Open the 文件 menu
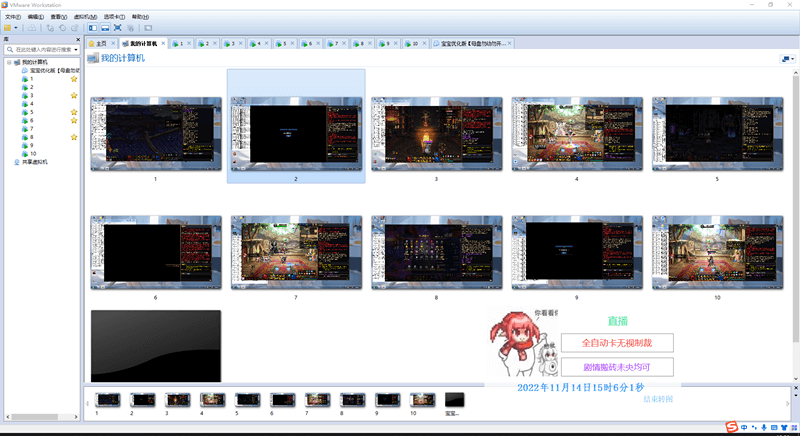This screenshot has width=800, height=436. (13, 17)
